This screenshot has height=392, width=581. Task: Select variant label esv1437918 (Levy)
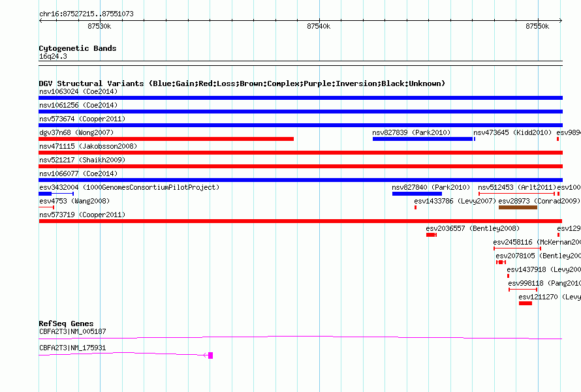click(544, 269)
